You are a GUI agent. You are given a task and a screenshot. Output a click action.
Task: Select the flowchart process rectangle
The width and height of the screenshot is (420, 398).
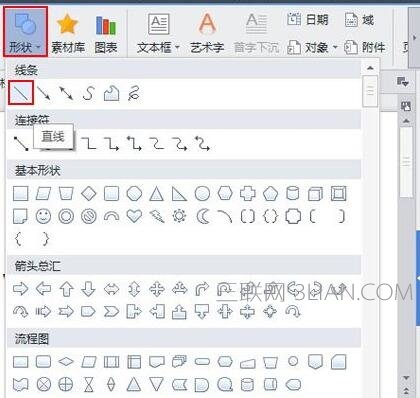tap(21, 362)
